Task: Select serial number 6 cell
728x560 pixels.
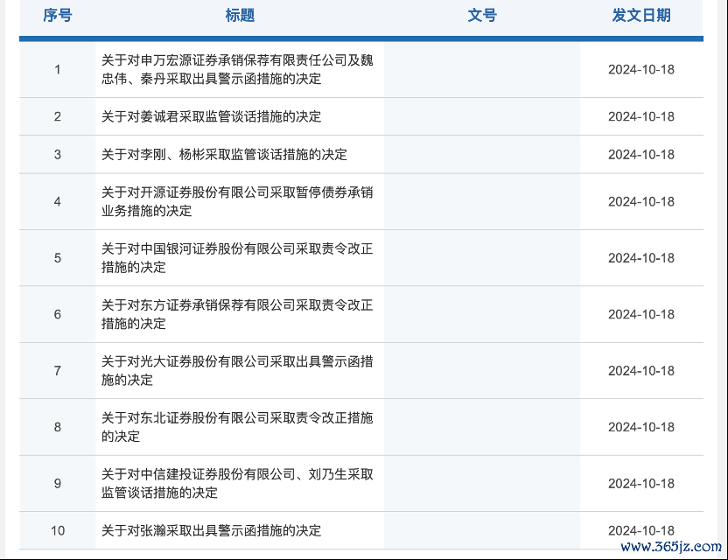Action: pyautogui.click(x=58, y=314)
